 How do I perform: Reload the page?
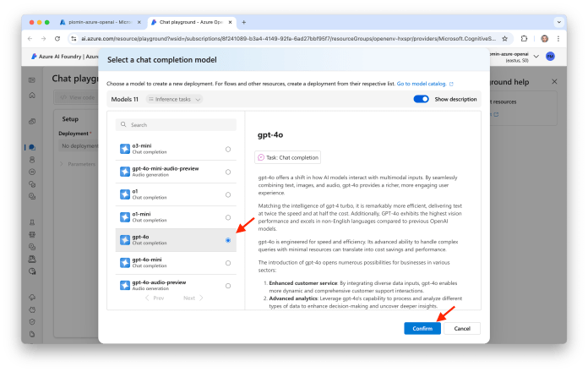pos(57,39)
